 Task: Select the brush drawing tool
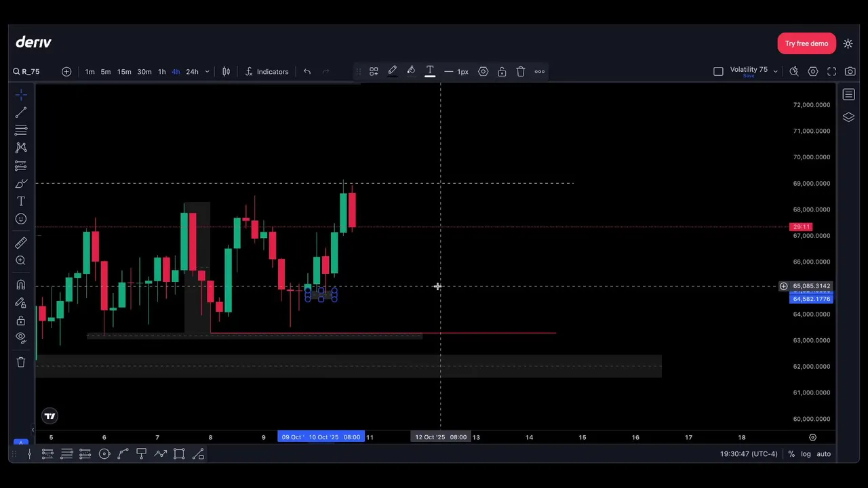21,184
